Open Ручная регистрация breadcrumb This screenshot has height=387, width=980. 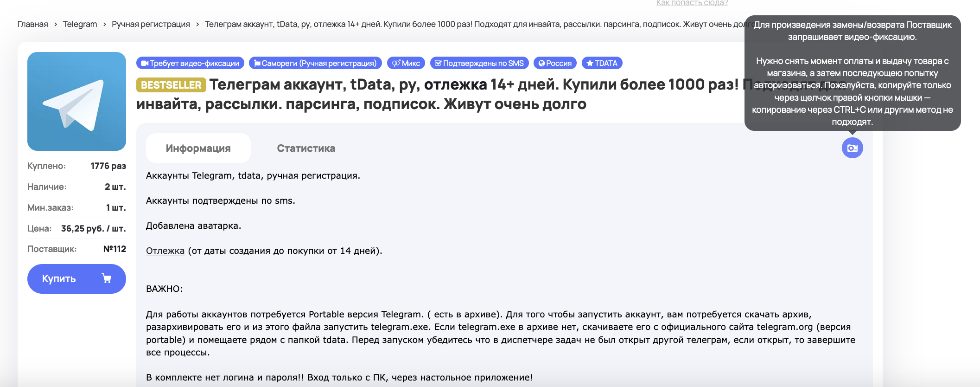[x=151, y=24]
